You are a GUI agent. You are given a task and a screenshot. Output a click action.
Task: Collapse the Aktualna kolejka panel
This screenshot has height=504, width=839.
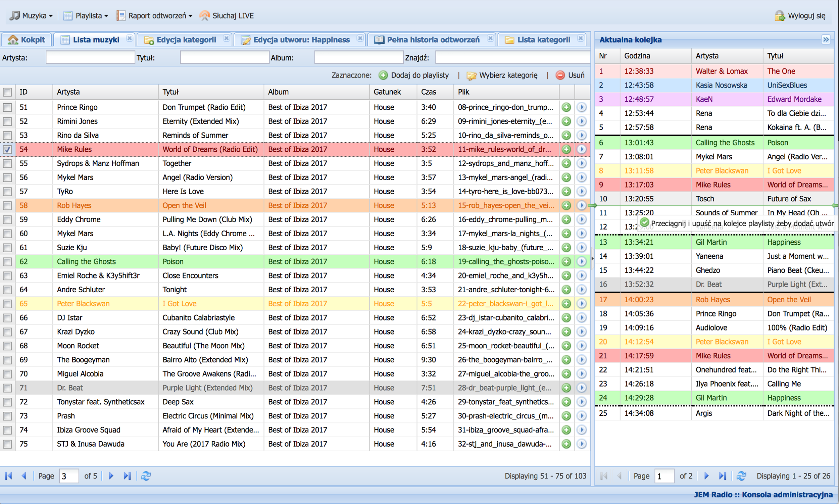(x=826, y=39)
